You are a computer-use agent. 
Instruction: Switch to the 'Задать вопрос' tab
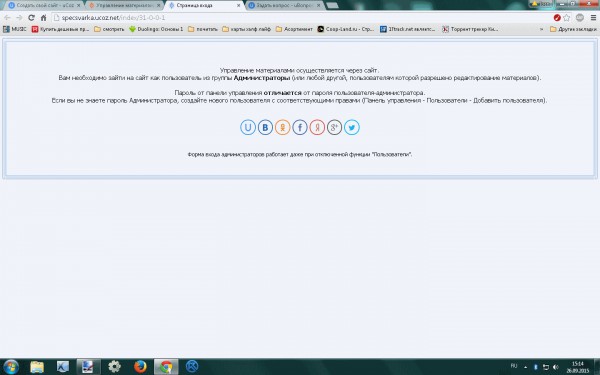[284, 5]
